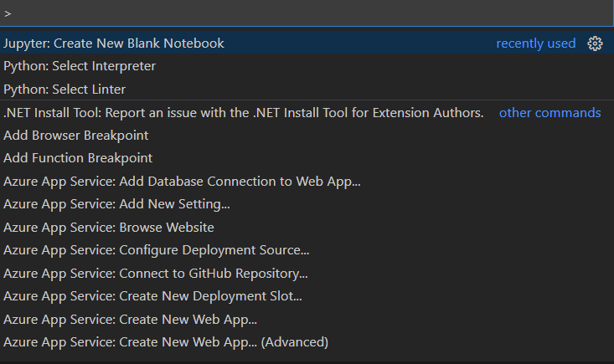Choose Create New Web App (Advanced)

point(307,342)
